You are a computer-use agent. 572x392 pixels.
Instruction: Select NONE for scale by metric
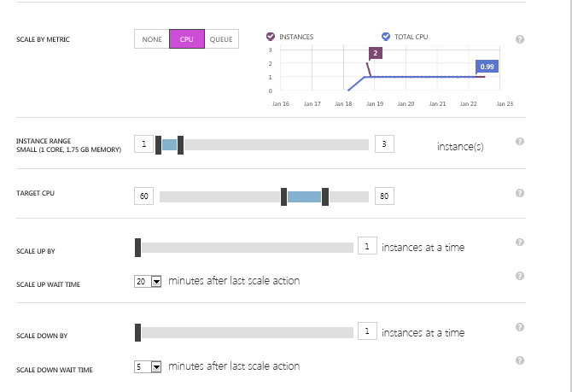point(152,39)
